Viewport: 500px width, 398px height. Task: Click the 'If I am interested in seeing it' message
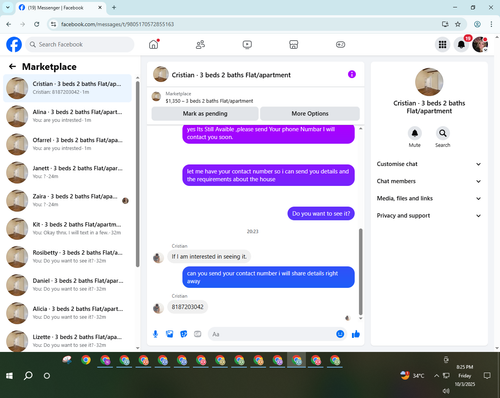209,256
